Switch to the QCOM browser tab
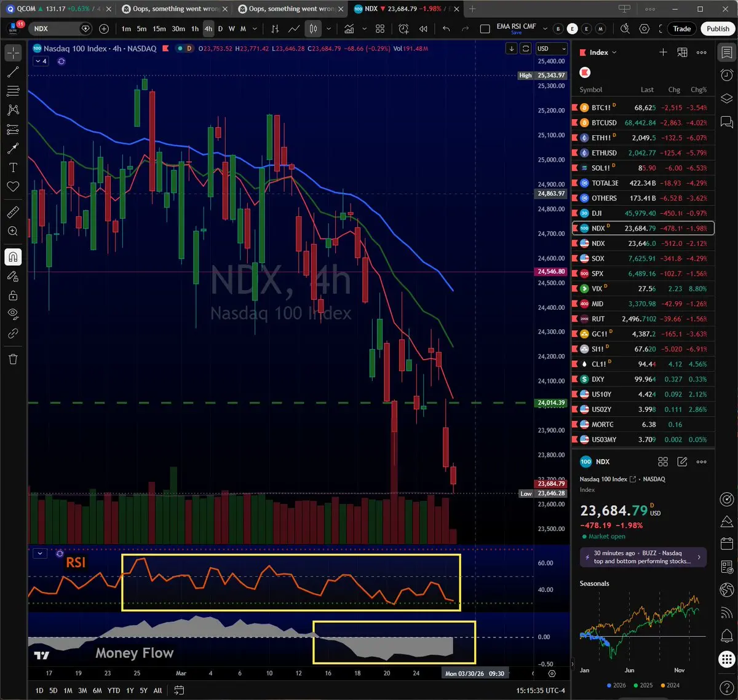This screenshot has height=700, width=738. pos(58,9)
